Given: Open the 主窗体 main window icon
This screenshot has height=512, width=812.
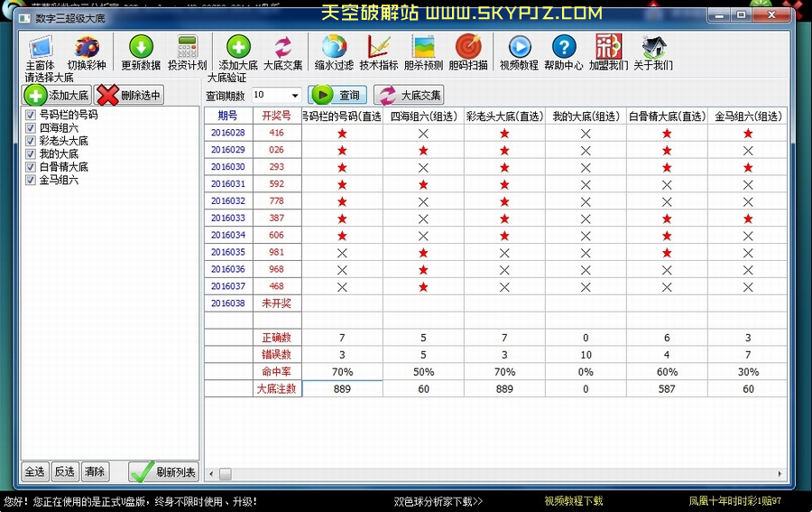Looking at the screenshot, I should (40, 48).
